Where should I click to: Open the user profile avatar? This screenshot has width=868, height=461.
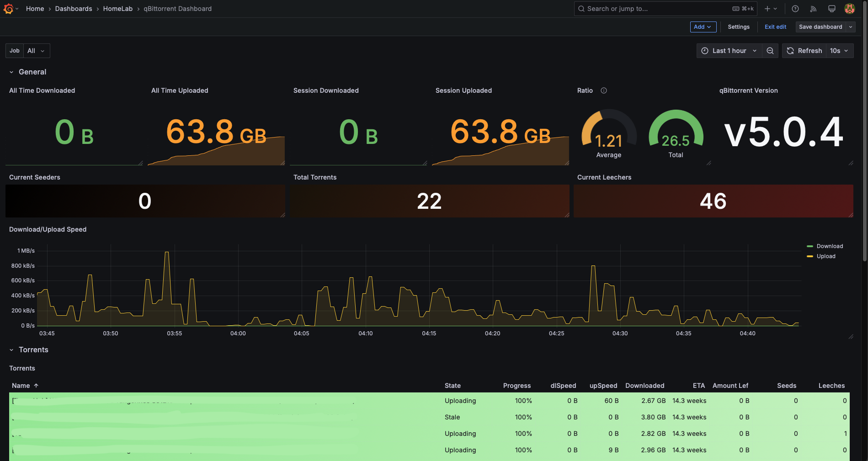(x=850, y=9)
